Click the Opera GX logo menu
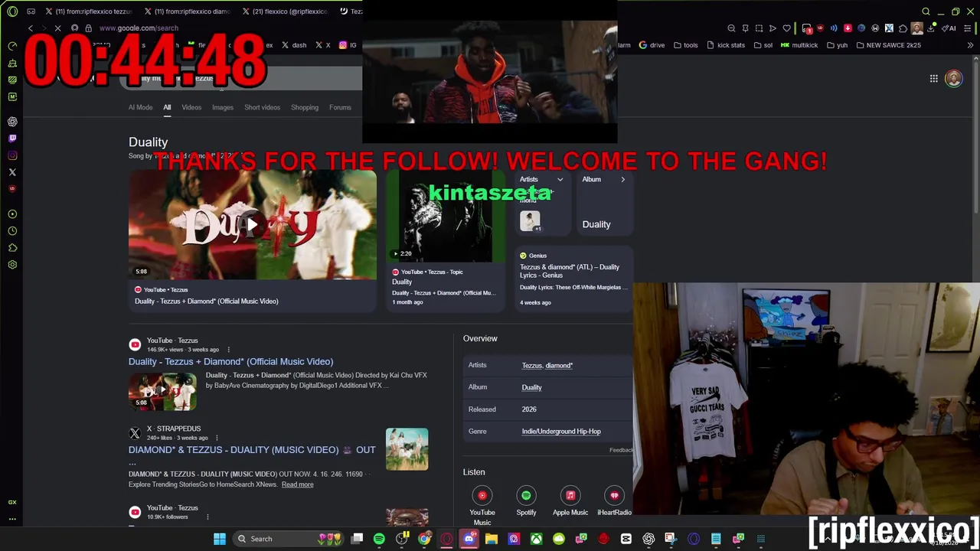 [x=12, y=11]
